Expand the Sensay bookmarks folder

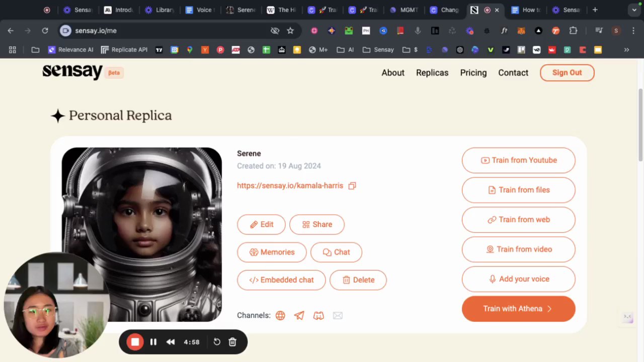[378, 50]
